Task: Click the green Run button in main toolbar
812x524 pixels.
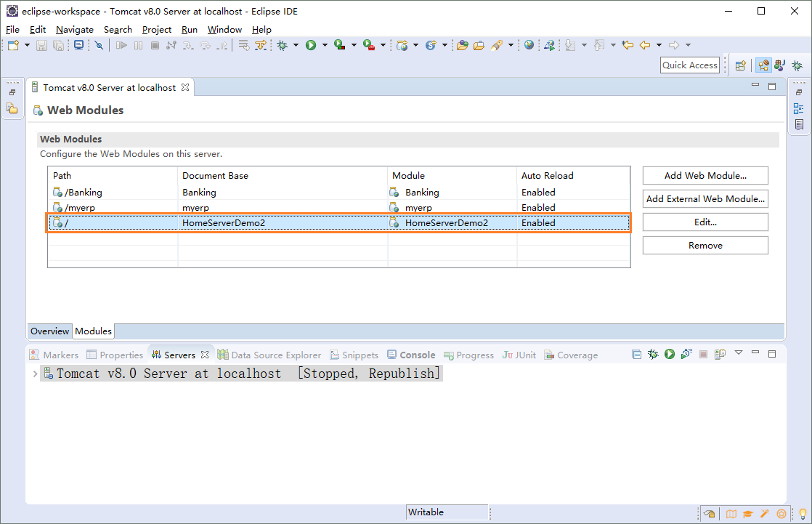Action: pyautogui.click(x=311, y=45)
